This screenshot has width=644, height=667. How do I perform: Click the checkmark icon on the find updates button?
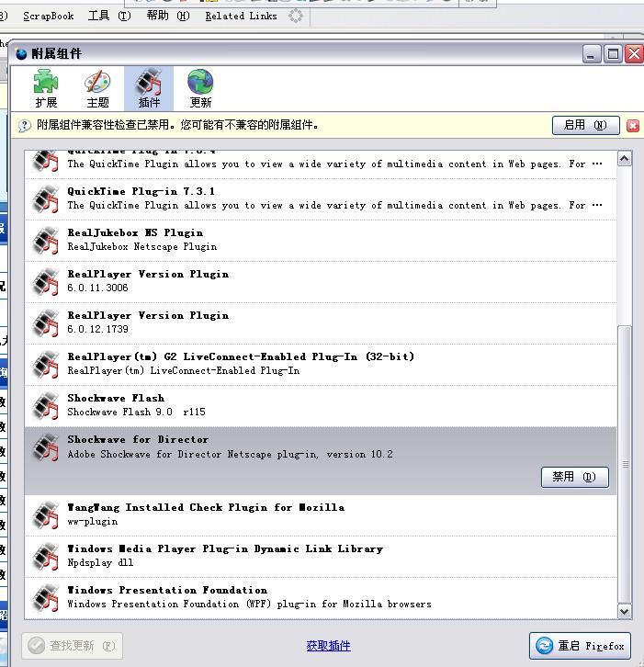[36, 646]
